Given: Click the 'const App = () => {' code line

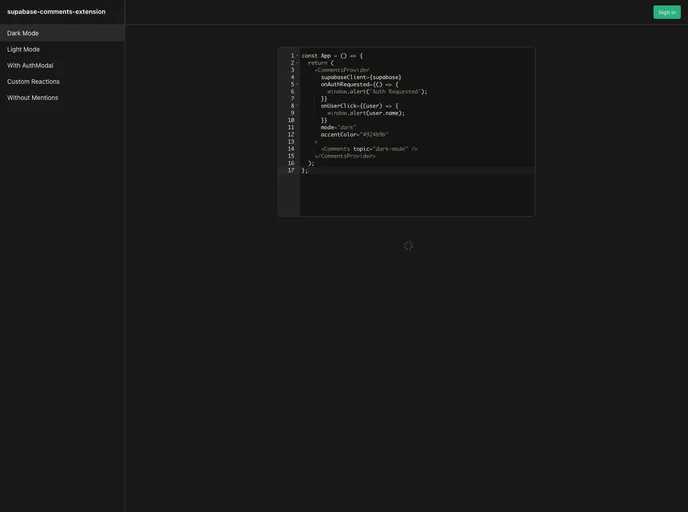Looking at the screenshot, I should (x=332, y=56).
